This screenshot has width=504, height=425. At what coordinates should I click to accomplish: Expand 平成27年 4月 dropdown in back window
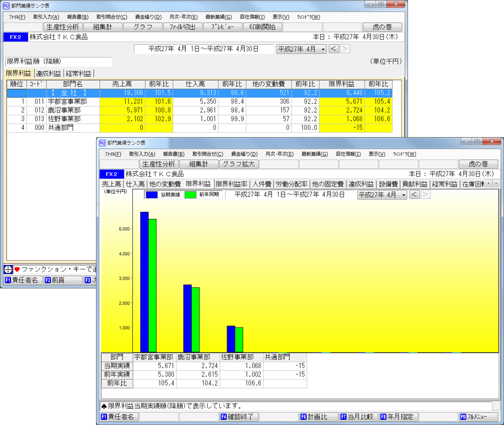coord(323,49)
